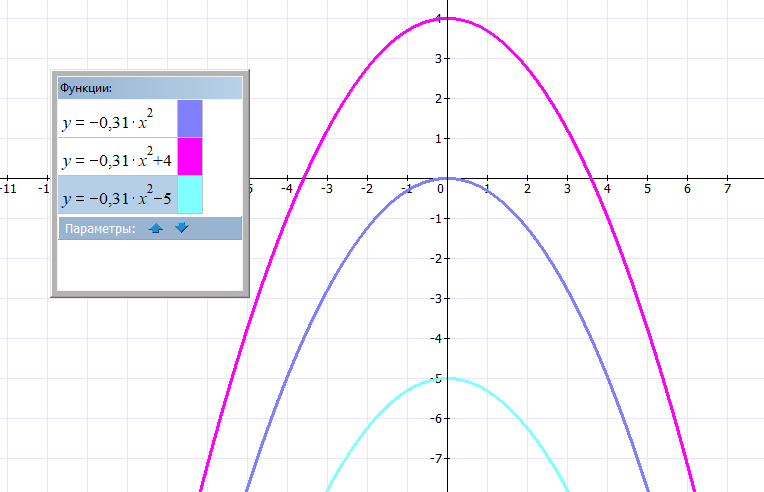Click the 5 tick label on the x-axis

[x=647, y=188]
